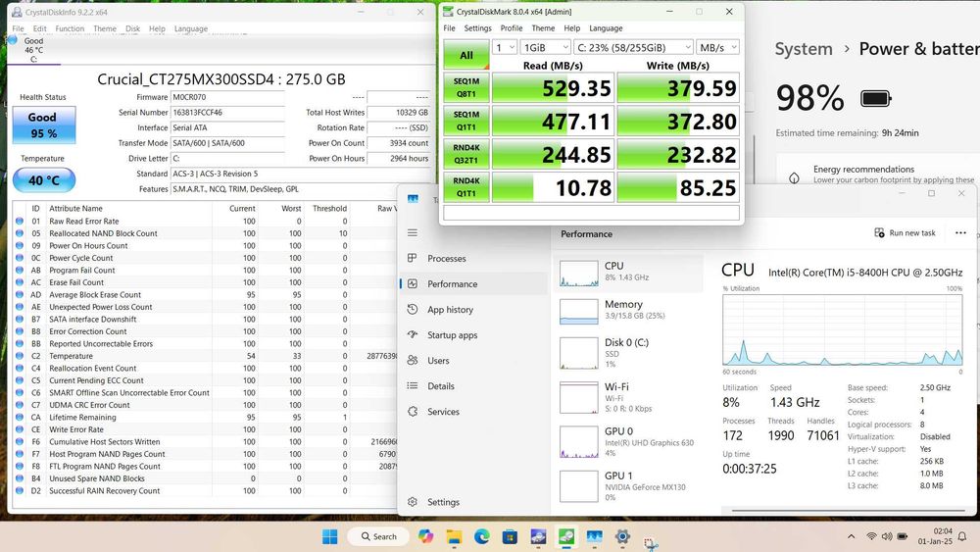Image resolution: width=980 pixels, height=552 pixels.
Task: Open the 1GiB test size dropdown
Action: point(546,47)
